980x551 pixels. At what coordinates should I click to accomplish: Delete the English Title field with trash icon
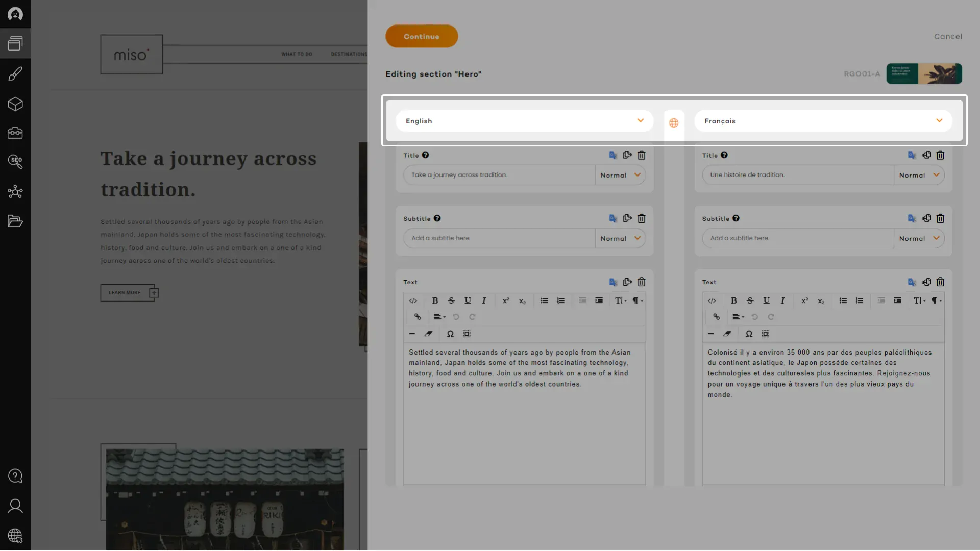642,155
